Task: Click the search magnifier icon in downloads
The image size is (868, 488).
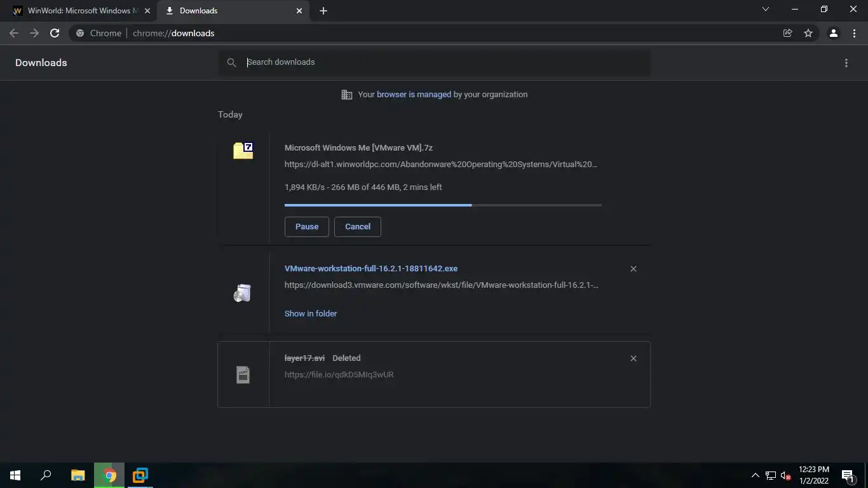Action: tap(231, 62)
